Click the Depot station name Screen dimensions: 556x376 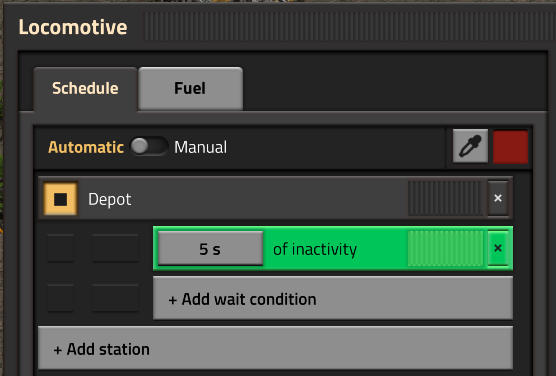coord(110,199)
